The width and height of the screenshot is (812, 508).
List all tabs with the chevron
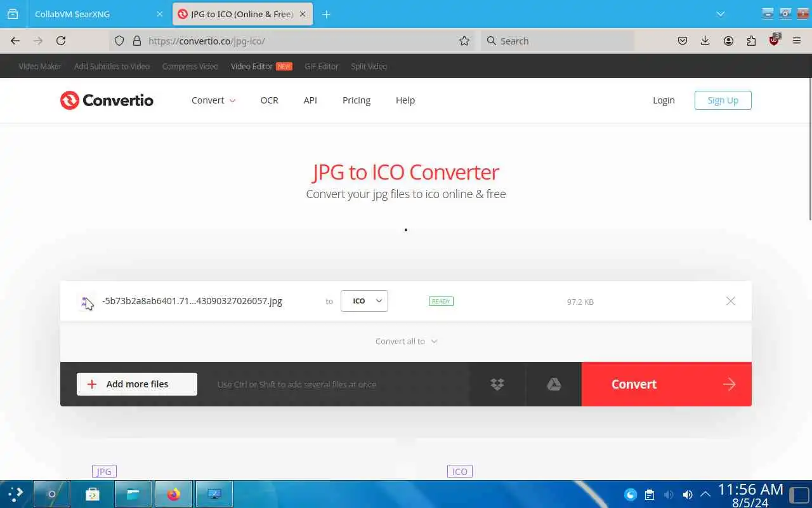click(721, 14)
